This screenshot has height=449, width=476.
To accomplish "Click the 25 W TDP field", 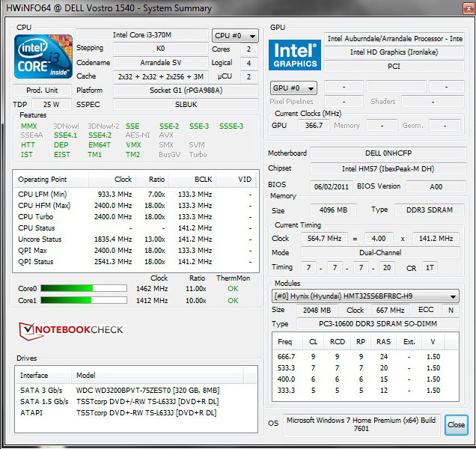I will click(52, 105).
